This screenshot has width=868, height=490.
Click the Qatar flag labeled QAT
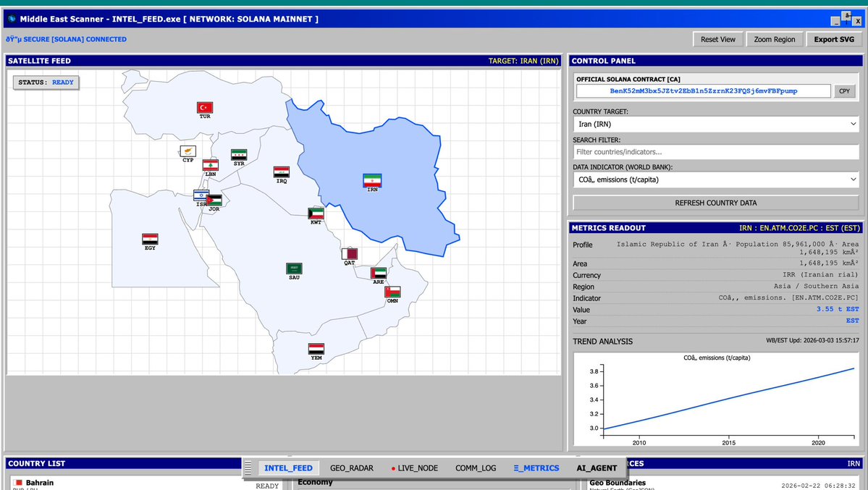coord(350,254)
